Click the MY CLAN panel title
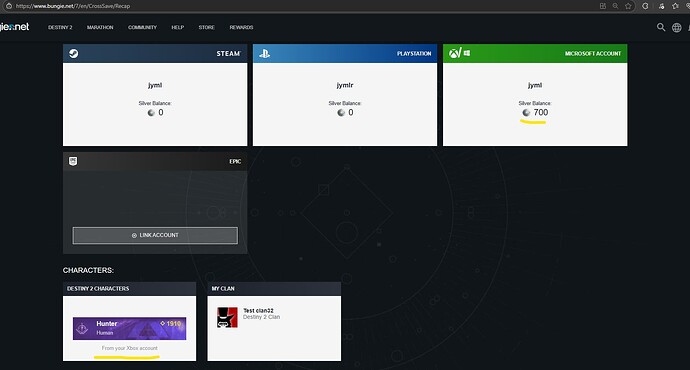 click(223, 289)
